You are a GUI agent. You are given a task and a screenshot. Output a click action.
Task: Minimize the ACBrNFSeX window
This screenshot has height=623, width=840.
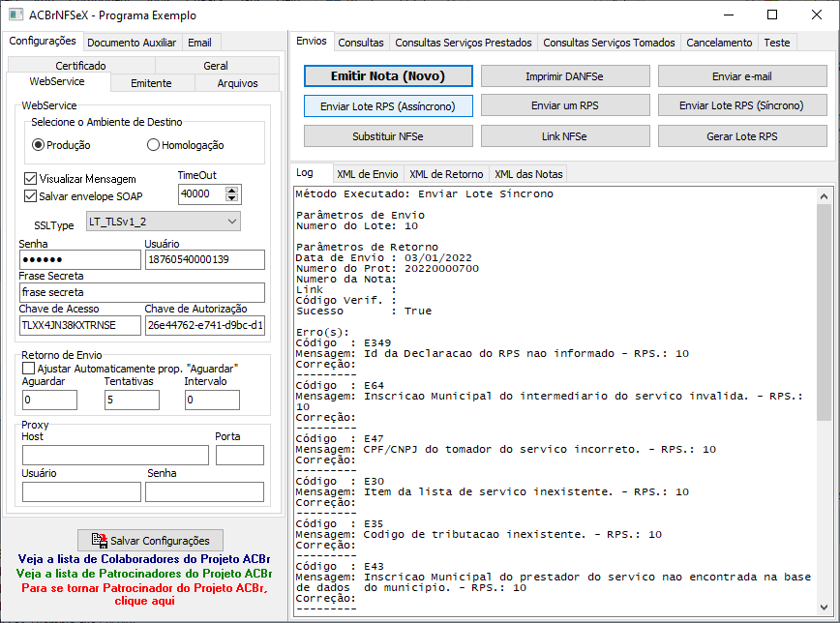click(x=728, y=15)
